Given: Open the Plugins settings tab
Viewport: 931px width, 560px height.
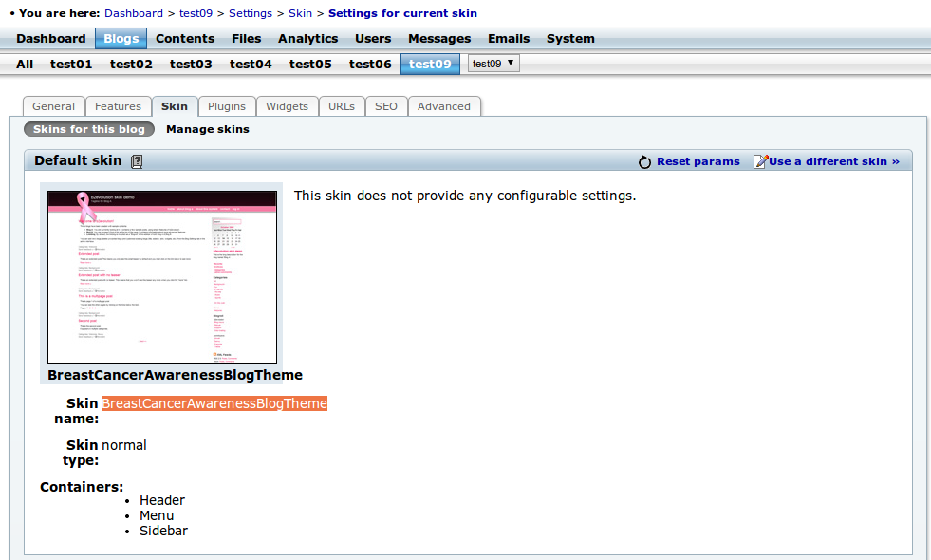Looking at the screenshot, I should [227, 106].
